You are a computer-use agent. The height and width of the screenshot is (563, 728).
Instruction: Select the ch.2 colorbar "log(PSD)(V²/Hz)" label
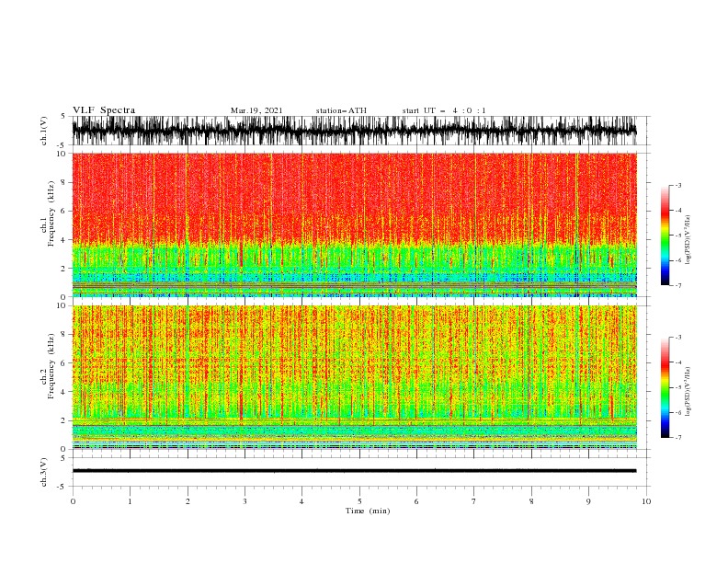pos(688,392)
